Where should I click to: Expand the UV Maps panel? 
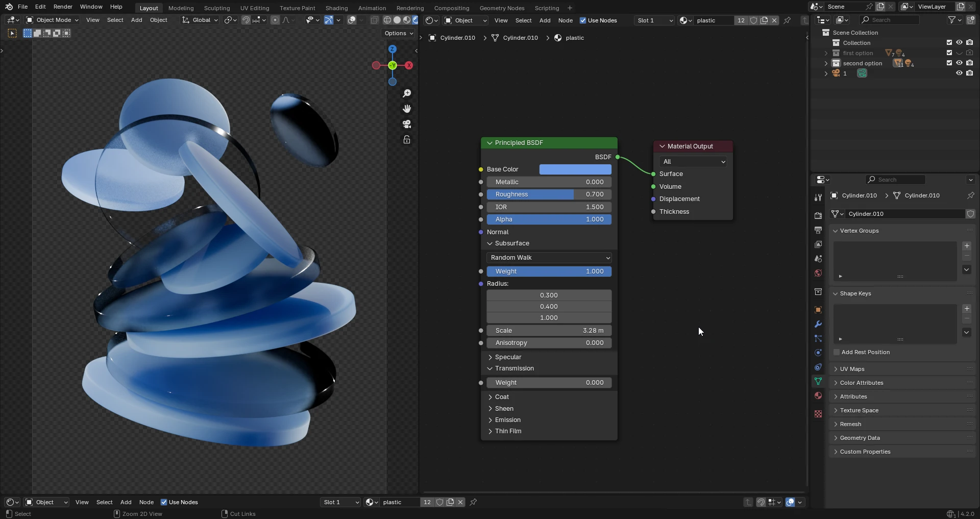tap(852, 369)
